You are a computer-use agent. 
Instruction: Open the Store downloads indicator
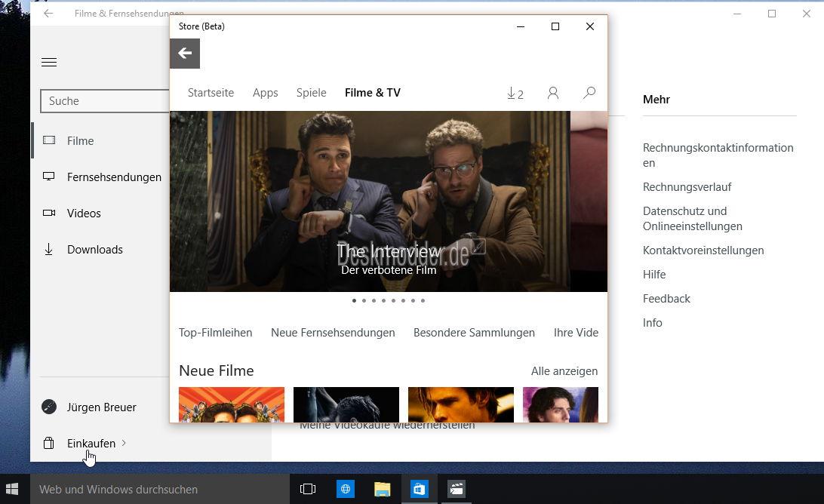click(515, 93)
